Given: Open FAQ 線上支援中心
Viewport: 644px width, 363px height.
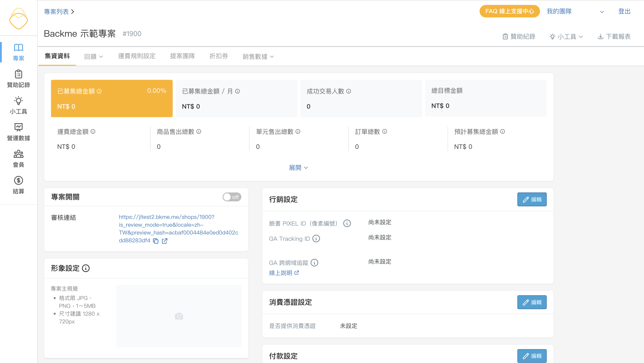Looking at the screenshot, I should [509, 11].
